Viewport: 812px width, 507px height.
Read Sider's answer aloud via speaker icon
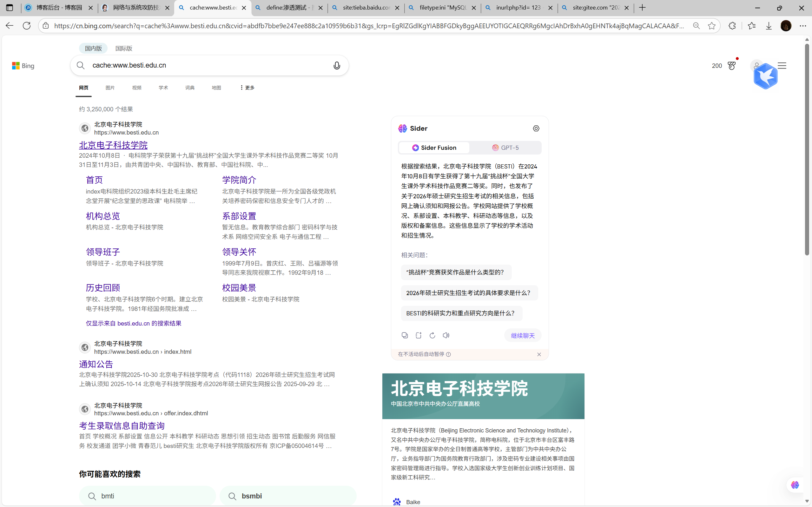coord(446,335)
